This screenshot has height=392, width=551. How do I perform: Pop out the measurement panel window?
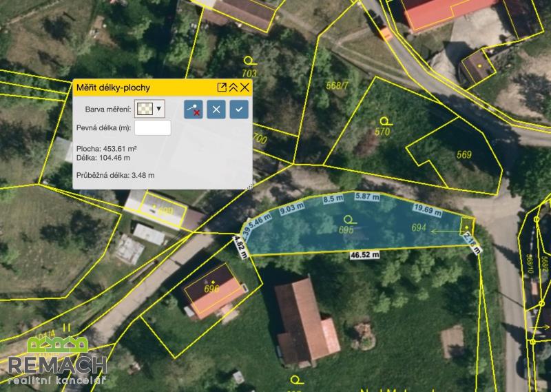coord(222,87)
